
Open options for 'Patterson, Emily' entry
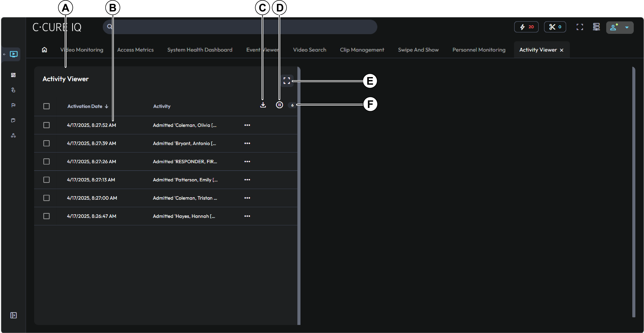[247, 180]
